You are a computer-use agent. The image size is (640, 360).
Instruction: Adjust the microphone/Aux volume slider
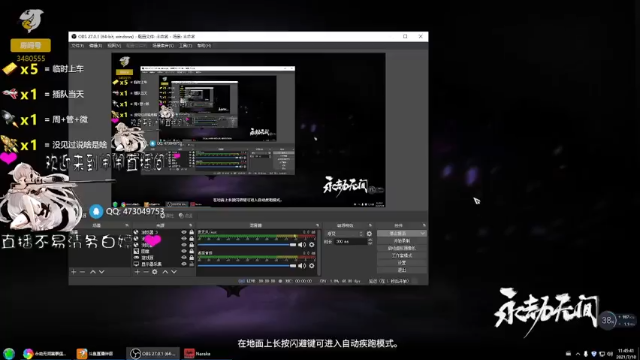247,244
